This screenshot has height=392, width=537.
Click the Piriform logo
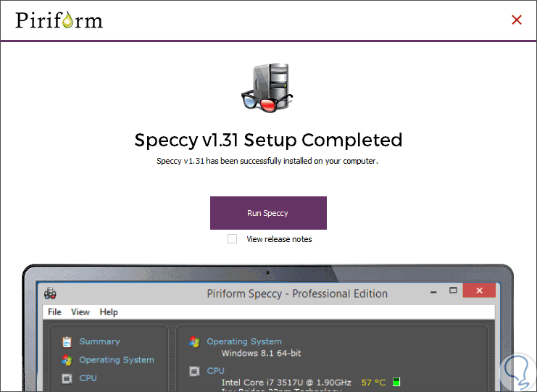[59, 20]
